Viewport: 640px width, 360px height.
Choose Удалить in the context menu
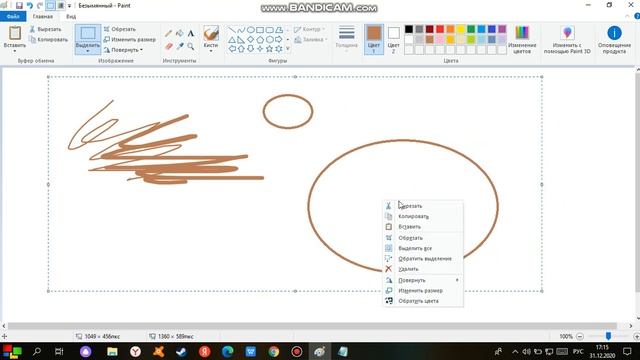point(423,269)
